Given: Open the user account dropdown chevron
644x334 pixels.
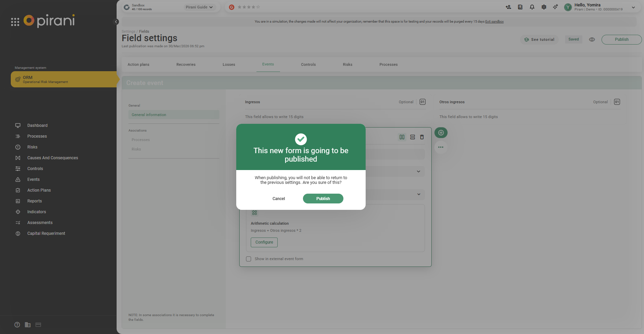Looking at the screenshot, I should [633, 7].
